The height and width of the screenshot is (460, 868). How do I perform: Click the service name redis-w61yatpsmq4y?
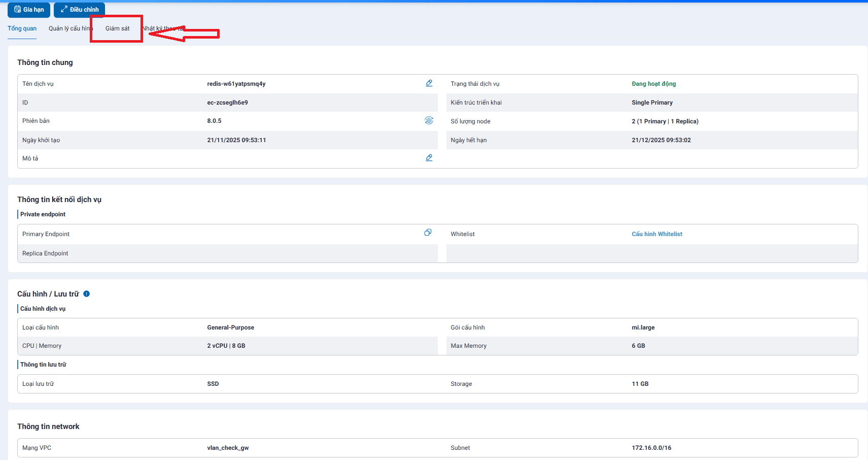236,84
